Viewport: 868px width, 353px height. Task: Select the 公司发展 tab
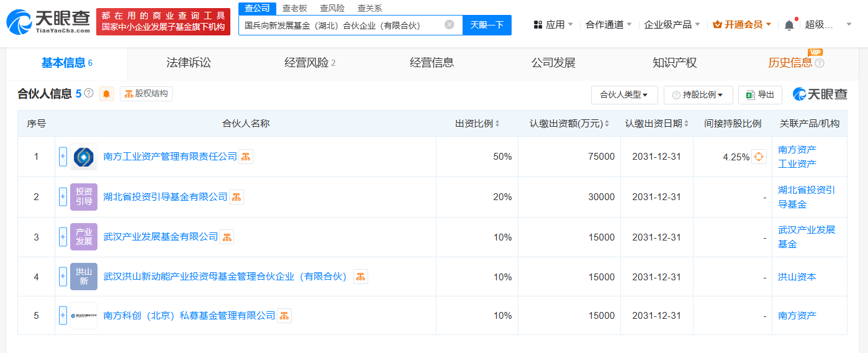553,63
